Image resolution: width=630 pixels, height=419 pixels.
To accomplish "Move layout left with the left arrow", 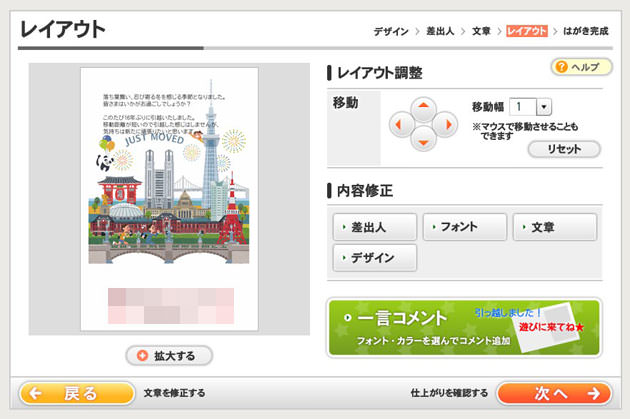I will [x=401, y=125].
